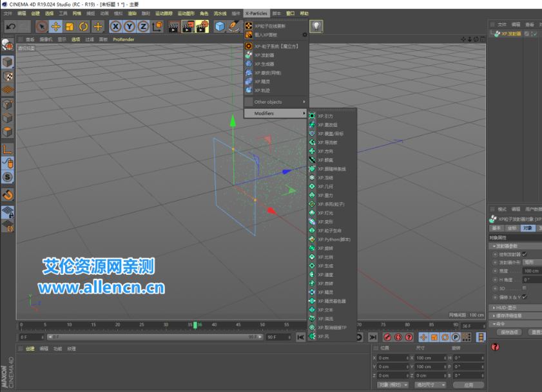Image resolution: width=542 pixels, height=392 pixels.
Task: Switch to 坐标 attribute tab
Action: 512,229
